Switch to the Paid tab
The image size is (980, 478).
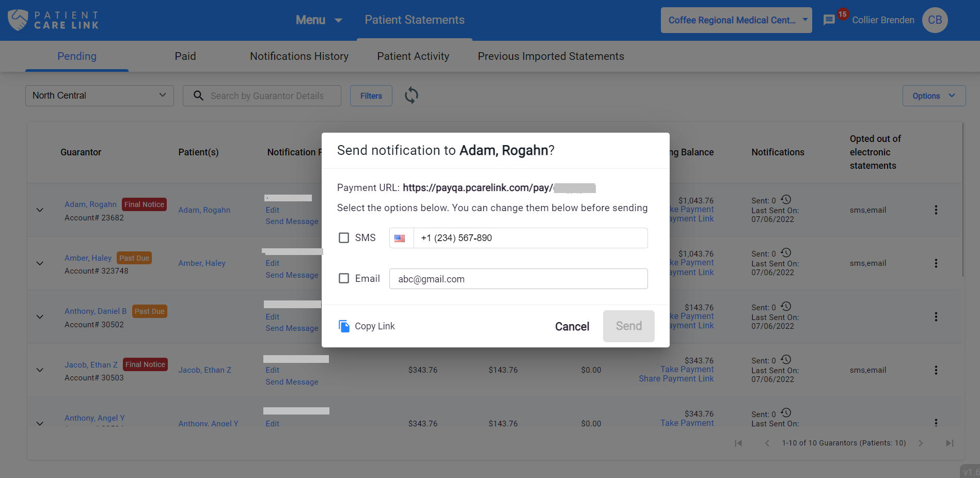click(185, 56)
